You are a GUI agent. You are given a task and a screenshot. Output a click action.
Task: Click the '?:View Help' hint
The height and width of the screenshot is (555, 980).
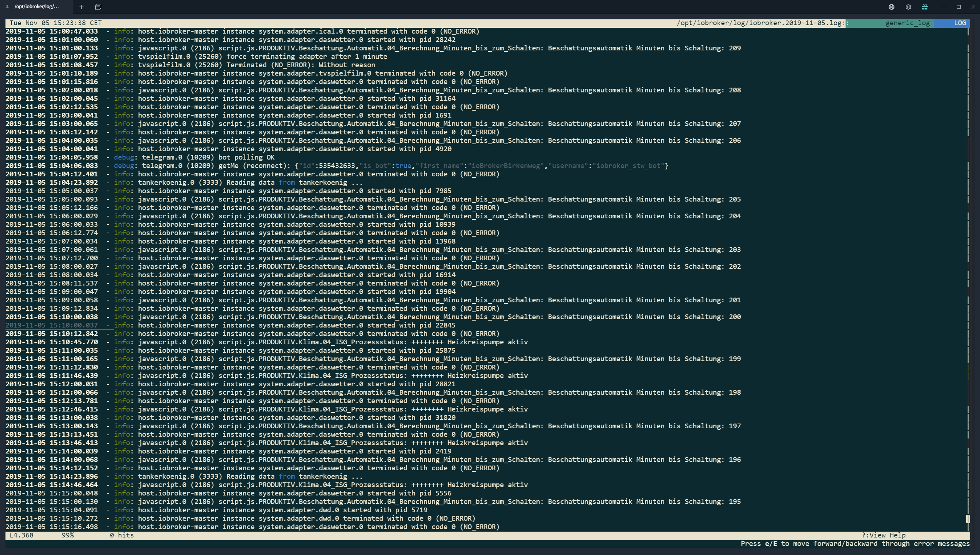(884, 535)
